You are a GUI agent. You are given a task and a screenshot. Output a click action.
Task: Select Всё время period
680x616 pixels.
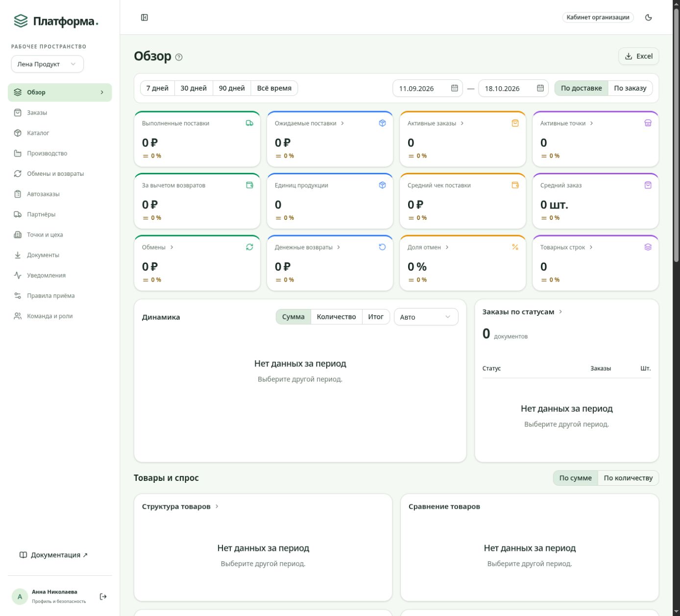274,88
